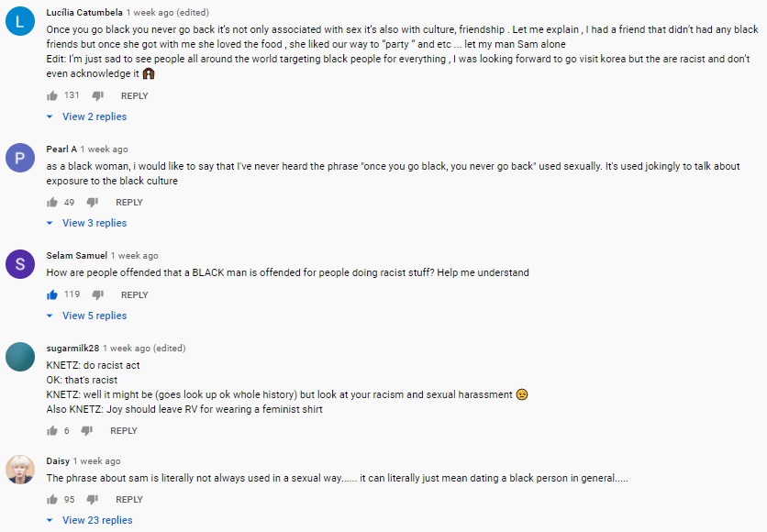Give thumbs down to Daisy's comment

[93, 500]
